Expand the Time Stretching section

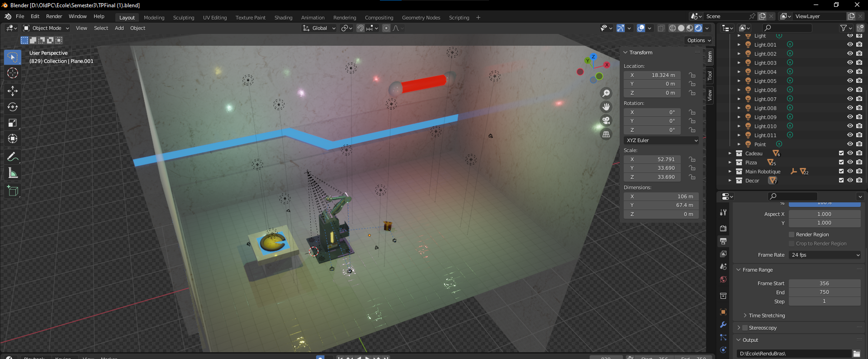tap(767, 316)
